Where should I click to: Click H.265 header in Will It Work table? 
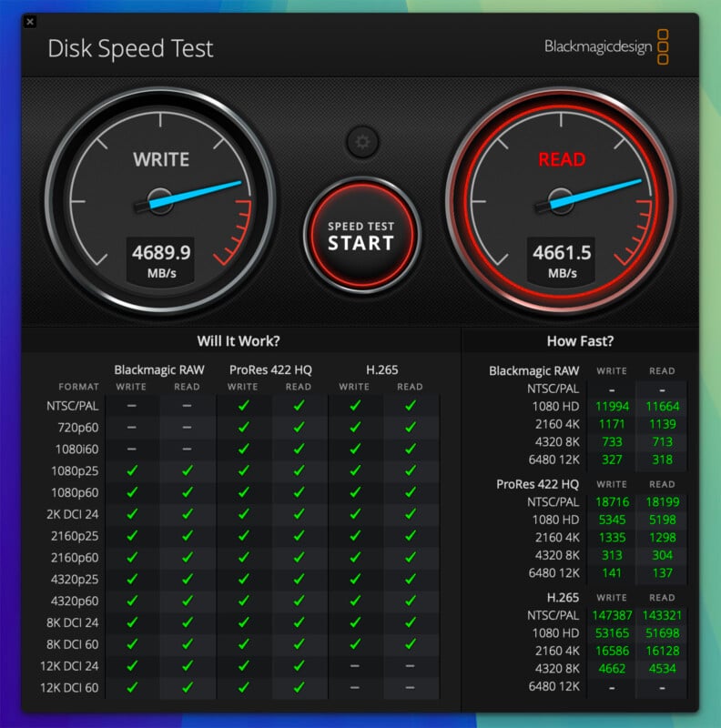(x=381, y=370)
